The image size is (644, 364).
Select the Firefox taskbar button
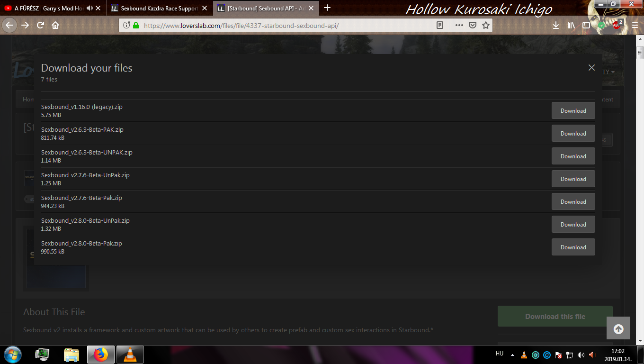point(101,354)
